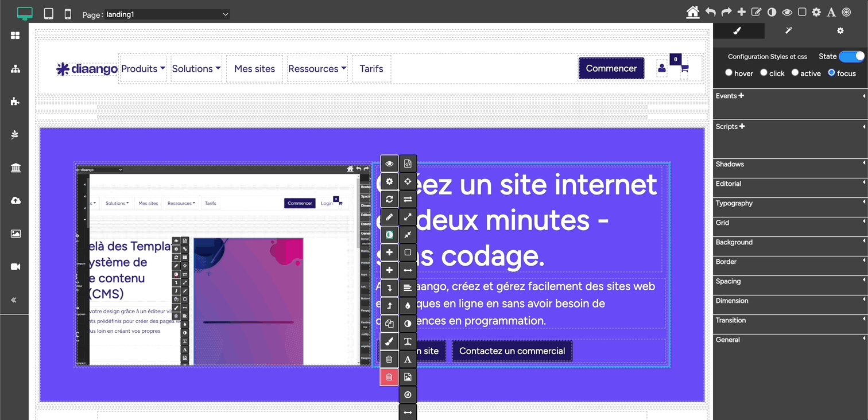Switch to tablet preview mode
The width and height of the screenshot is (868, 420).
[x=49, y=13]
